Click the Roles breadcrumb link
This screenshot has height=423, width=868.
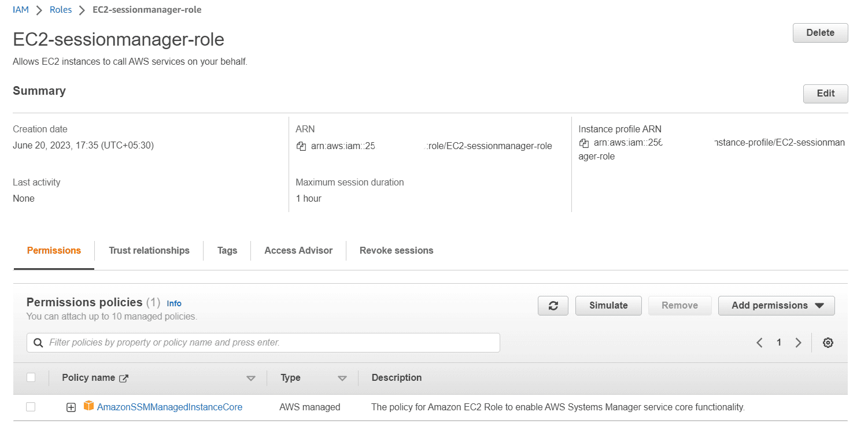pyautogui.click(x=61, y=10)
